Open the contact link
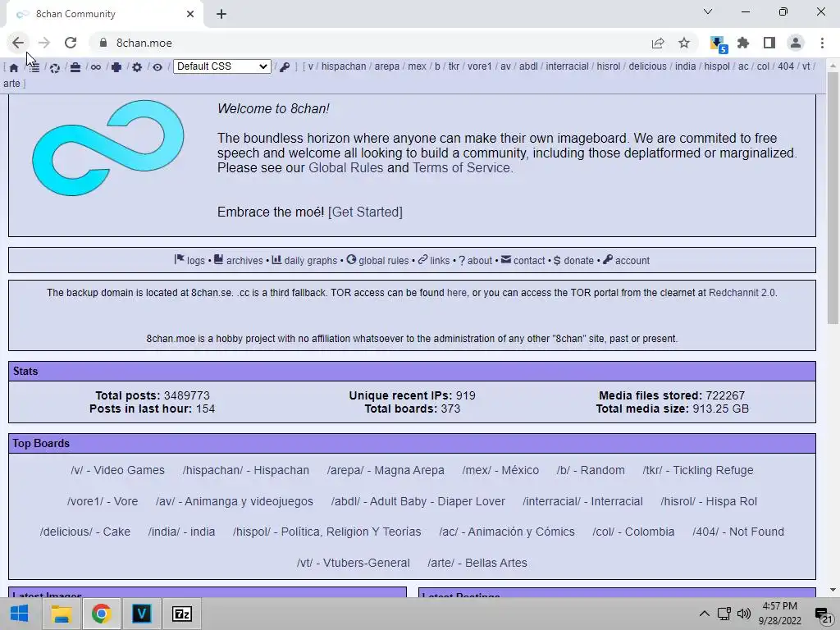 pyautogui.click(x=523, y=260)
